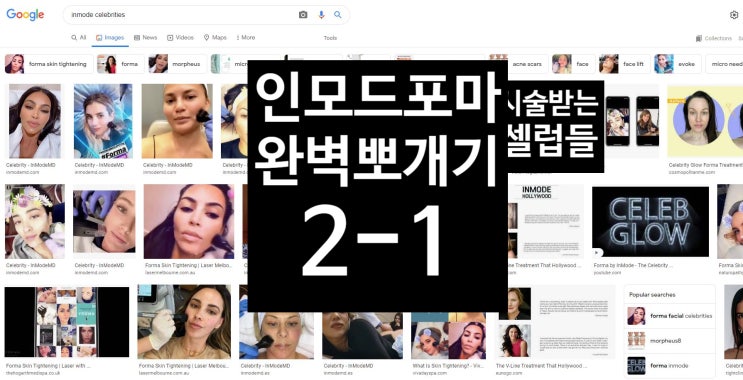Select the 'morpheus' suggestion chip
Screen dimensions: 743x380
[177, 64]
